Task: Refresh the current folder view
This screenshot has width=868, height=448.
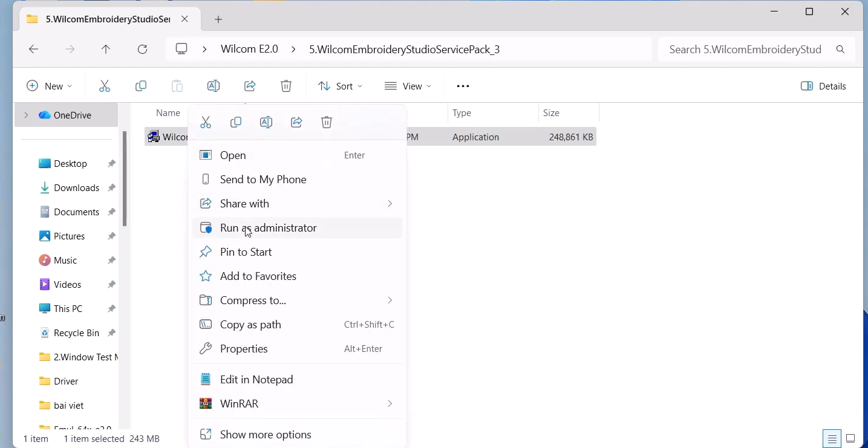Action: coord(143,50)
